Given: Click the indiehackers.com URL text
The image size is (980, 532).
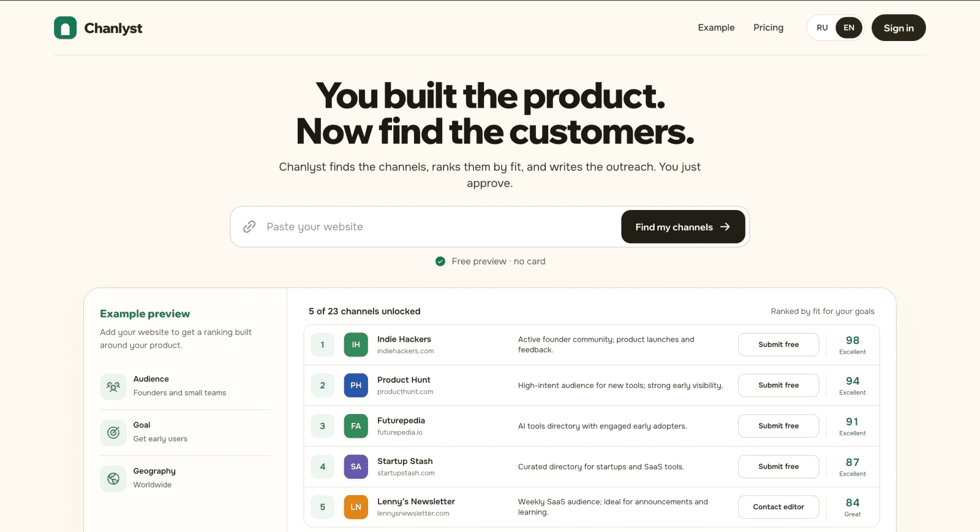Looking at the screenshot, I should click(x=405, y=351).
